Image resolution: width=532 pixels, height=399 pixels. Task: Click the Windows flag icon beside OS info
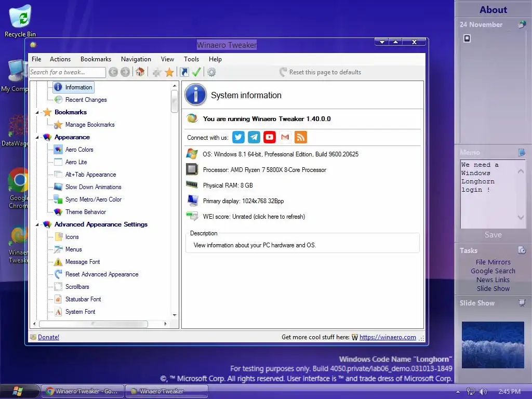click(x=192, y=154)
